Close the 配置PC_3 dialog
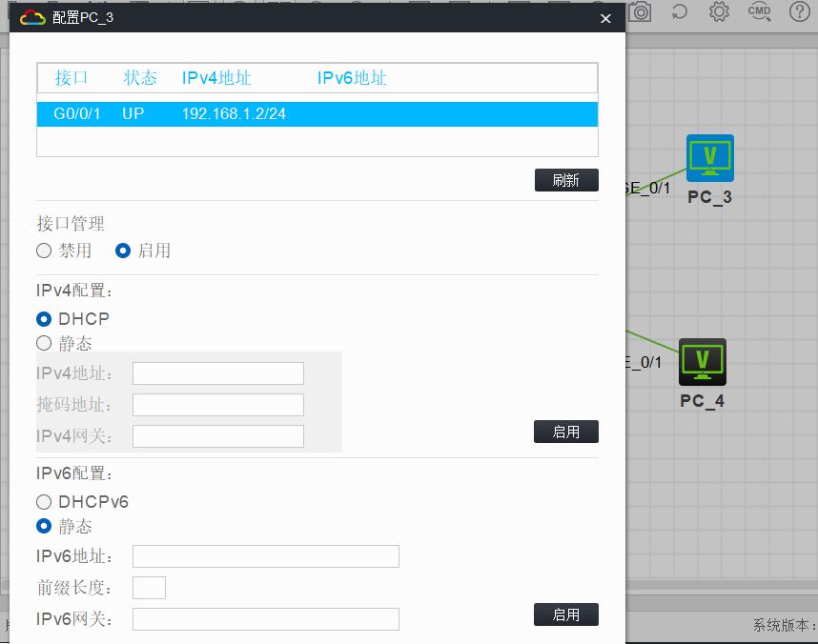Viewport: 818px width, 644px height. coord(605,18)
